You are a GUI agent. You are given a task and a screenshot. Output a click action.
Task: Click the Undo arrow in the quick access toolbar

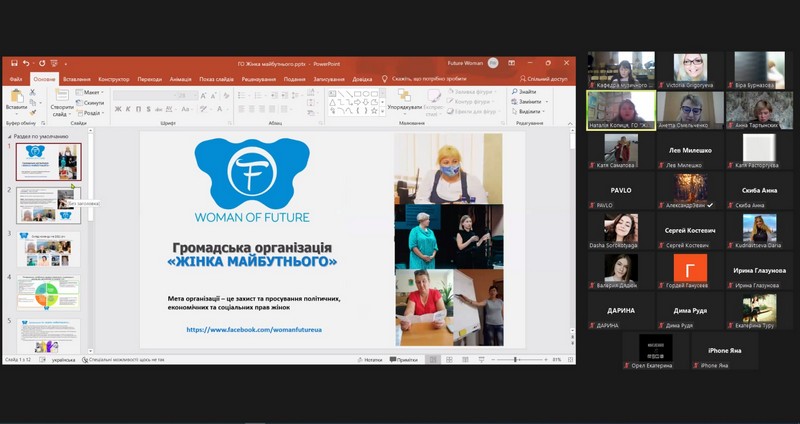26,63
